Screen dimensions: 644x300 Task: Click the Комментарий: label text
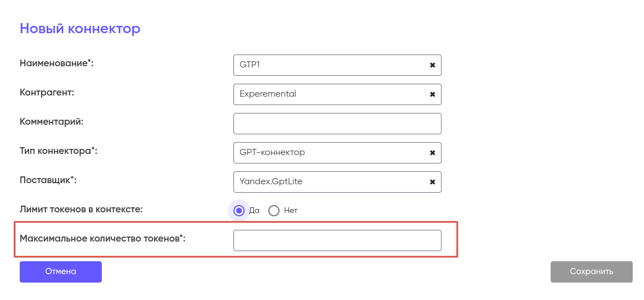click(51, 121)
